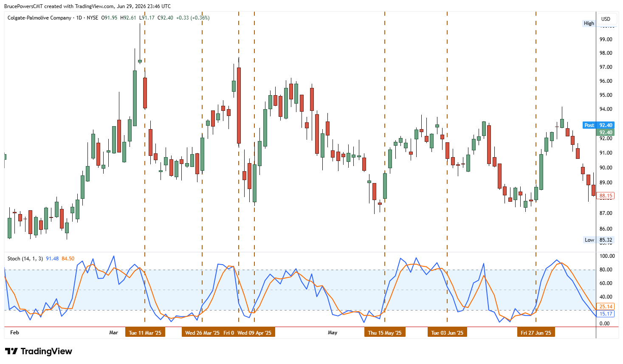Viewport: 623px width, 364px height.
Task: Click the low value L91.17
Action: click(x=147, y=18)
